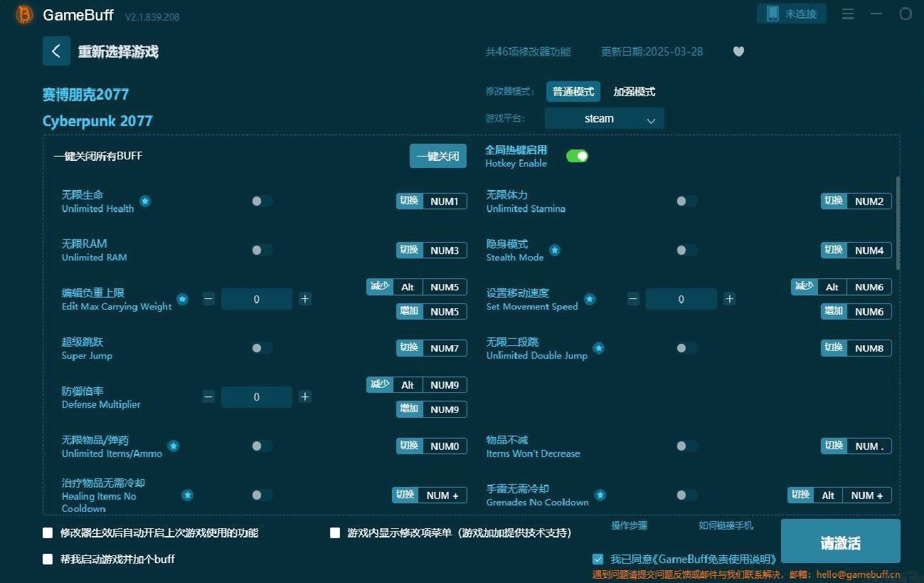
Task: Increase Defense Multiplier with plus button
Action: [x=305, y=396]
